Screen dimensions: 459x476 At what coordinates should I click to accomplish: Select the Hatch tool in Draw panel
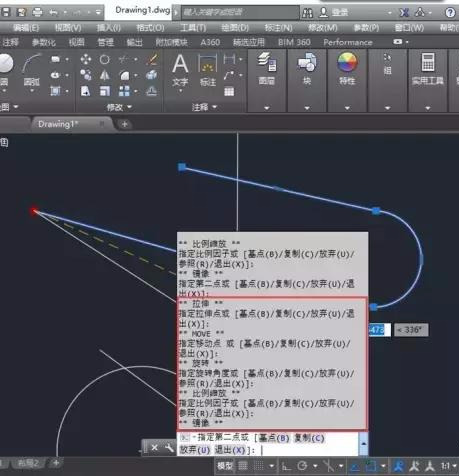point(55,91)
